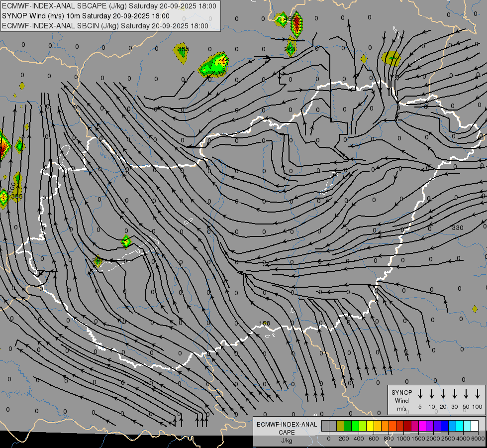Click the 6000 tick label on CAPE scale

pyautogui.click(x=478, y=439)
